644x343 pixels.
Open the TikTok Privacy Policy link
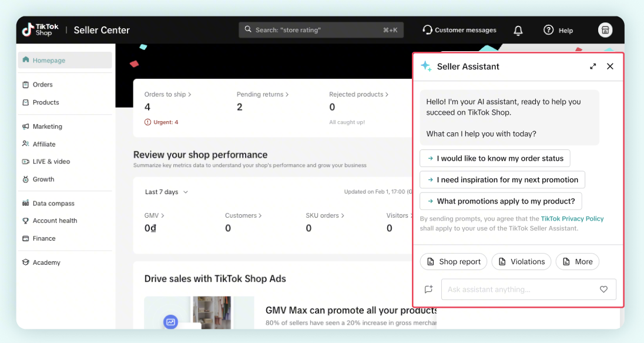click(572, 219)
